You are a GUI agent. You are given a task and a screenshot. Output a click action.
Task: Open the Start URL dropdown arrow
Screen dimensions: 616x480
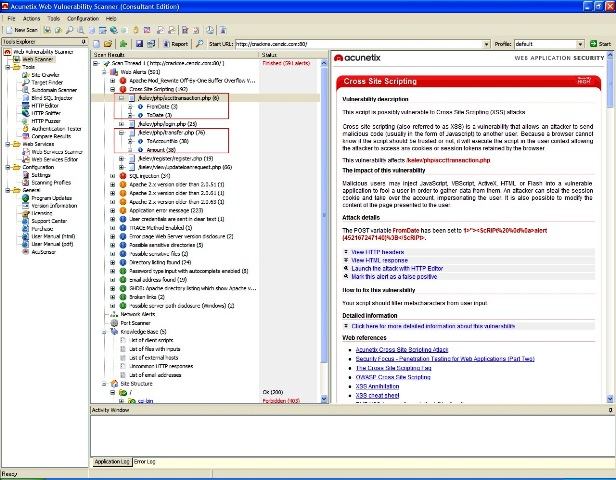[487, 44]
